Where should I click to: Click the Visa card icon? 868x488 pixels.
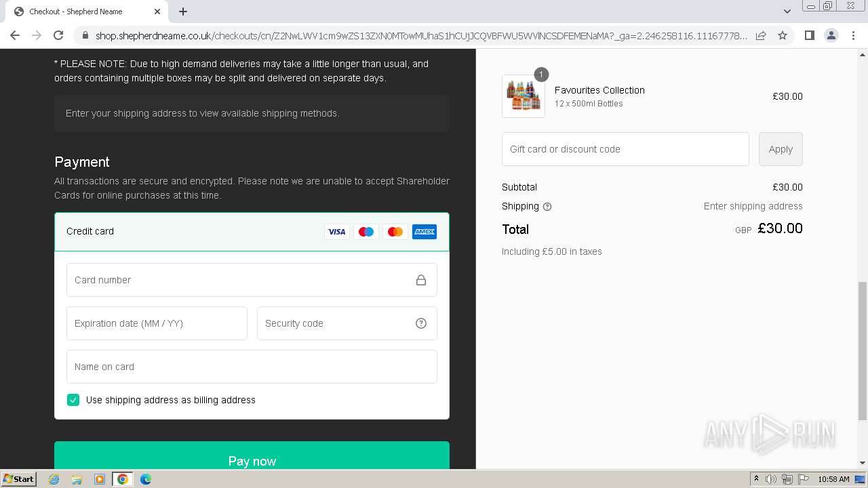click(337, 232)
